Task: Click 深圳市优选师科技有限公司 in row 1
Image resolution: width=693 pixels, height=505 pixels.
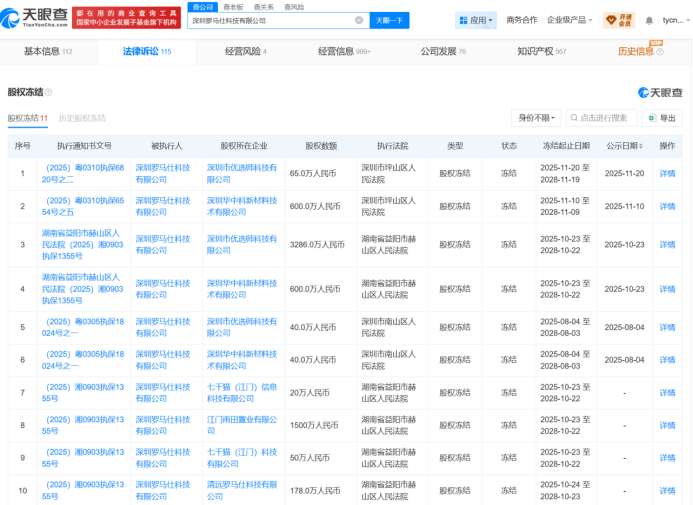Action: point(242,174)
